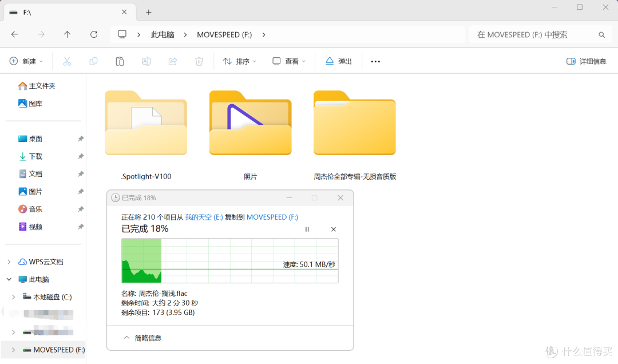The width and height of the screenshot is (618, 364).
Task: Open chevron after MOVESPEED (F:) breadcrumb
Action: click(x=264, y=35)
